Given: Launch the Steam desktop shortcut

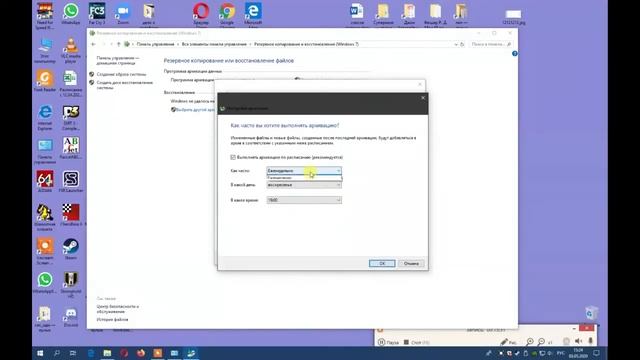Looking at the screenshot, I should coord(71,249).
